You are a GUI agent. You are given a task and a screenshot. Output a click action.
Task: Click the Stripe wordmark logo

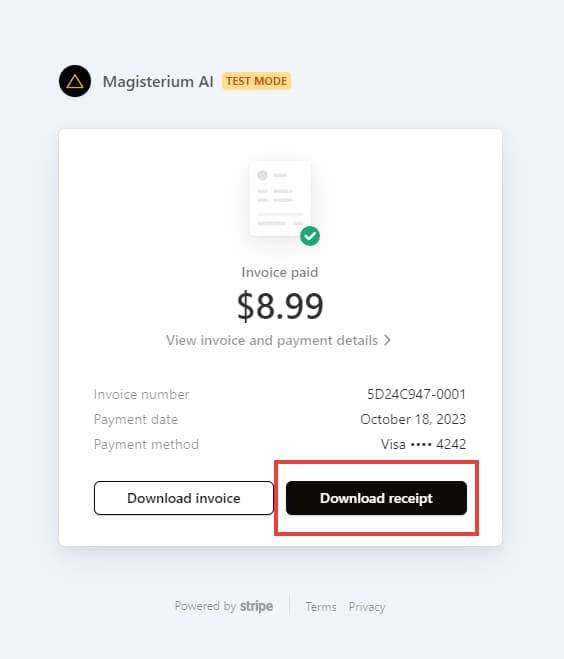click(256, 606)
